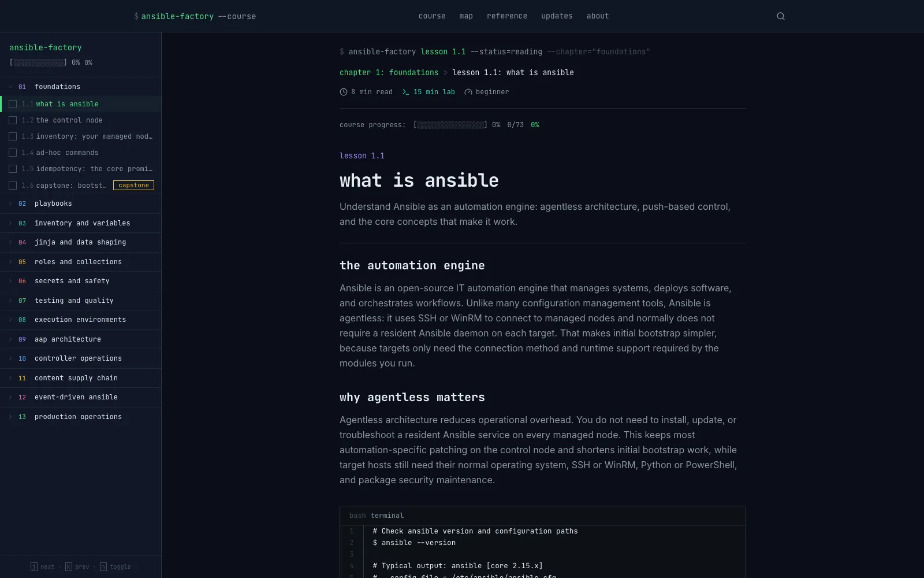Screen dimensions: 924x578
Task: Open lesson 1.2 the control node
Action: click(81, 120)
